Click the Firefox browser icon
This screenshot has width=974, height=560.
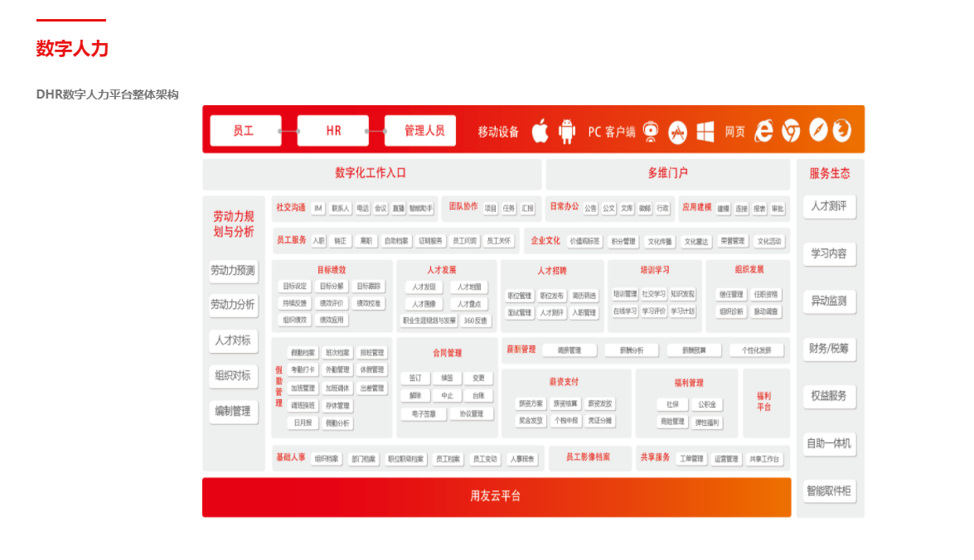[841, 131]
